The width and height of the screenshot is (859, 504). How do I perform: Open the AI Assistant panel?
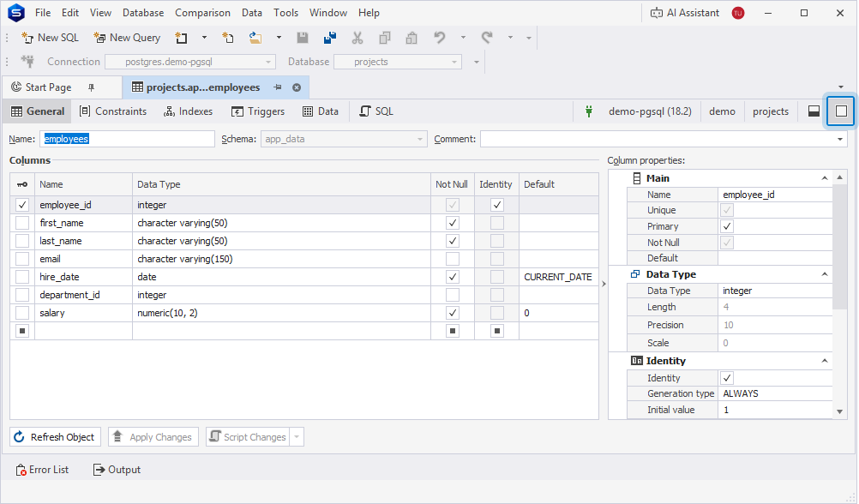point(685,13)
